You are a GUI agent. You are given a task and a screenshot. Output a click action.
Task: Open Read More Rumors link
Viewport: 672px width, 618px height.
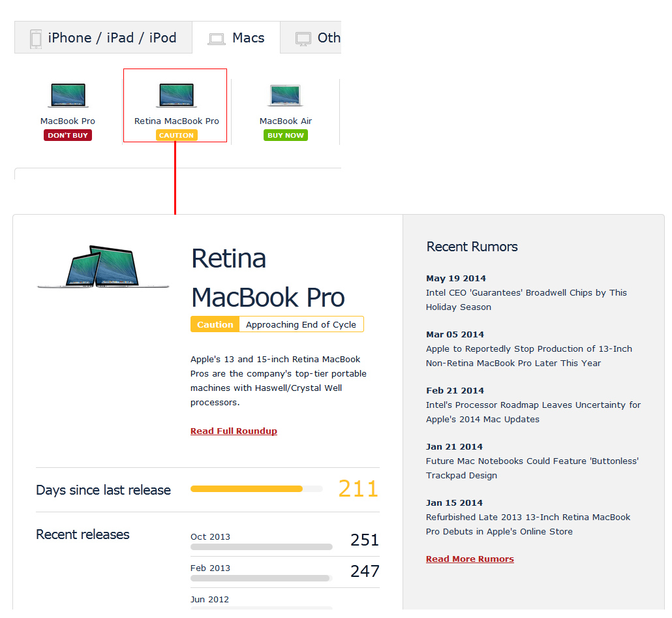click(x=470, y=559)
